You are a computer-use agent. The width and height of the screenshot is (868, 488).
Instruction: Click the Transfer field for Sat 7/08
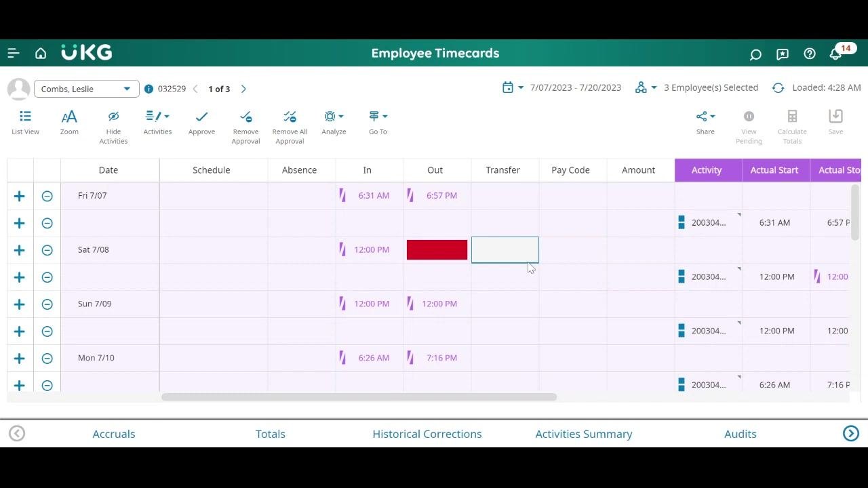[505, 249]
